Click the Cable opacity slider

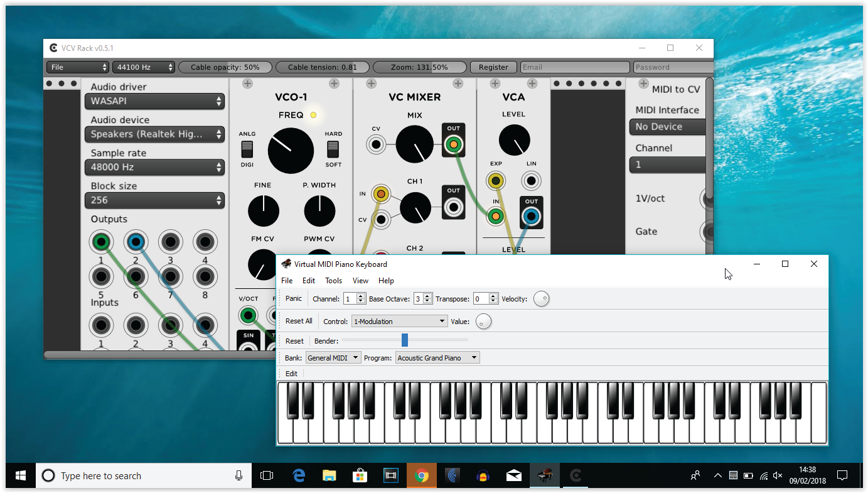(x=225, y=67)
